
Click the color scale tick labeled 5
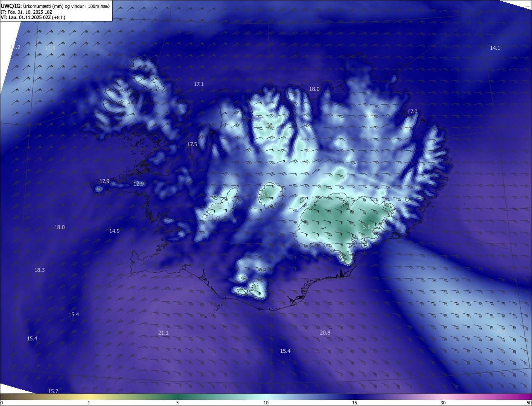pos(177,403)
